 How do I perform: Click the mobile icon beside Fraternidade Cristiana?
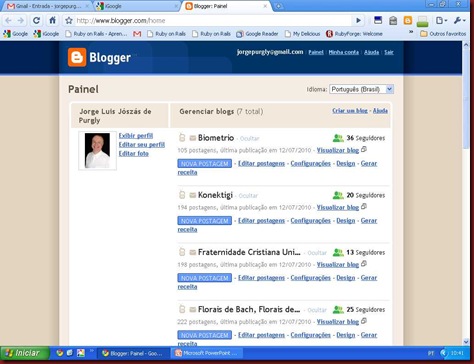point(182,252)
